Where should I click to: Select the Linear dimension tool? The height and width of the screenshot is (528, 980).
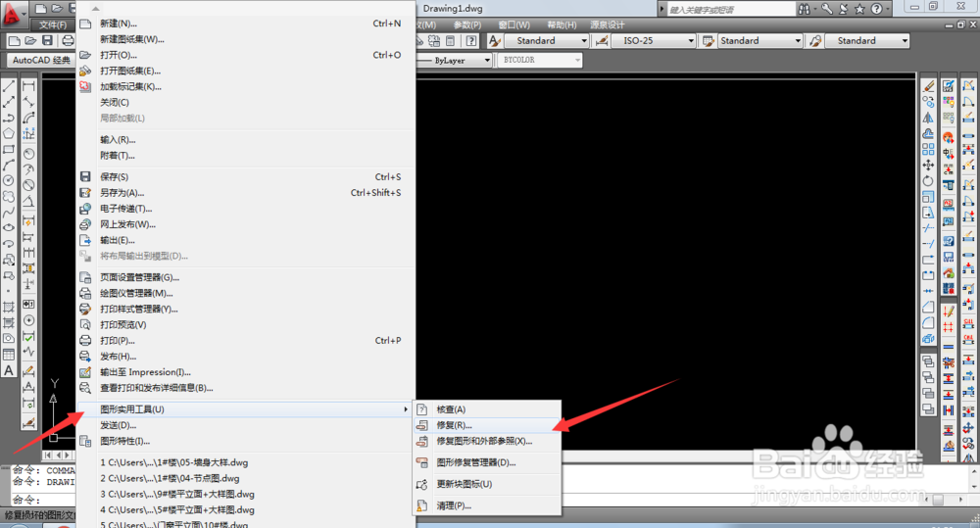[x=28, y=85]
